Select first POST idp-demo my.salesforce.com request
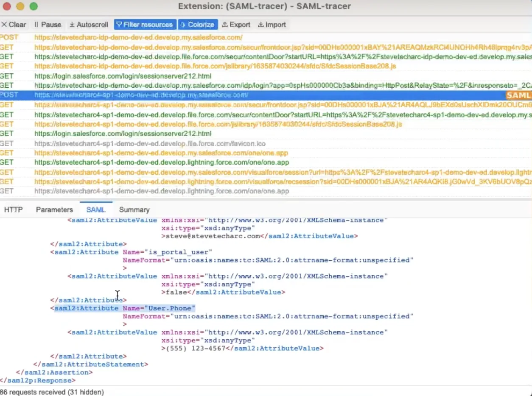532x396 pixels. point(266,37)
